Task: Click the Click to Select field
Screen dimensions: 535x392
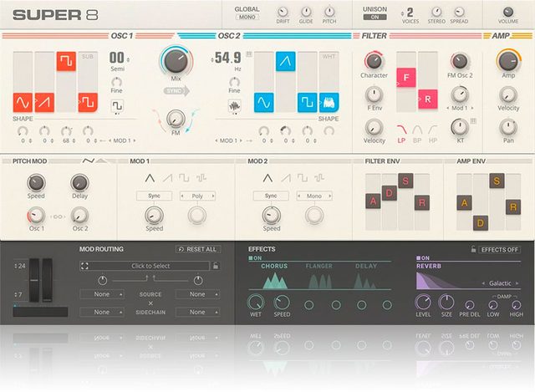Action: coord(150,266)
